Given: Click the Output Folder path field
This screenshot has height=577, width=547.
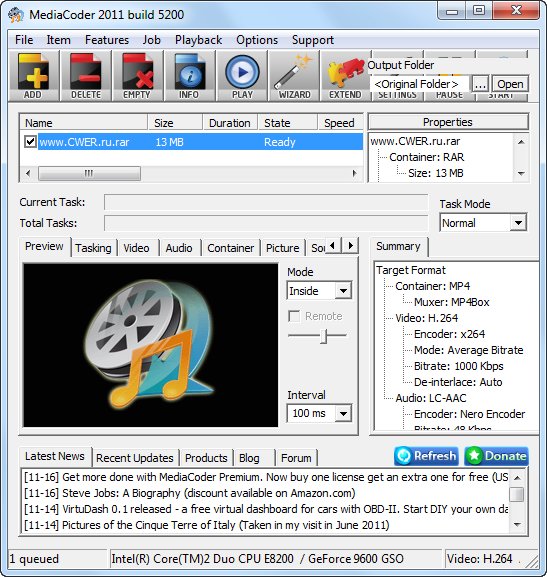Looking at the screenshot, I should 419,84.
